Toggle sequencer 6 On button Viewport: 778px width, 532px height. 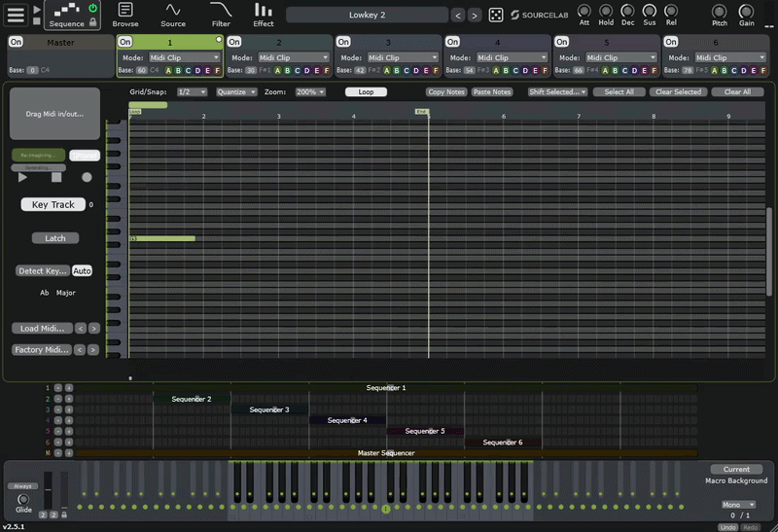click(671, 42)
